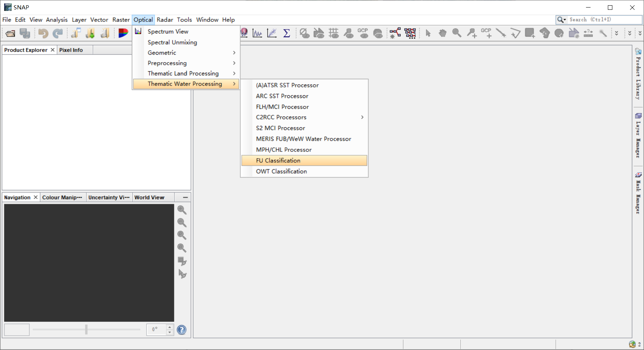This screenshot has height=350, width=644.
Task: Click the Search (Ctrl+I) input field
Action: click(x=604, y=20)
